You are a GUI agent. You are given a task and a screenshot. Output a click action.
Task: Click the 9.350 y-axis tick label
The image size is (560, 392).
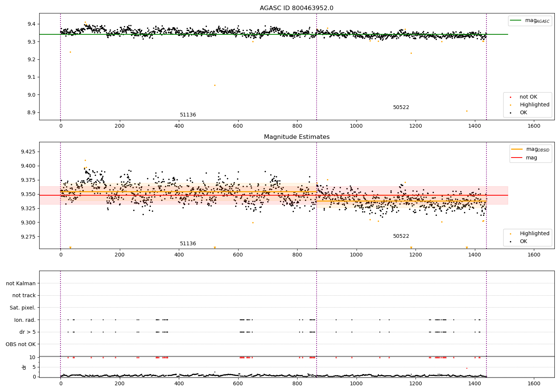pyautogui.click(x=28, y=194)
